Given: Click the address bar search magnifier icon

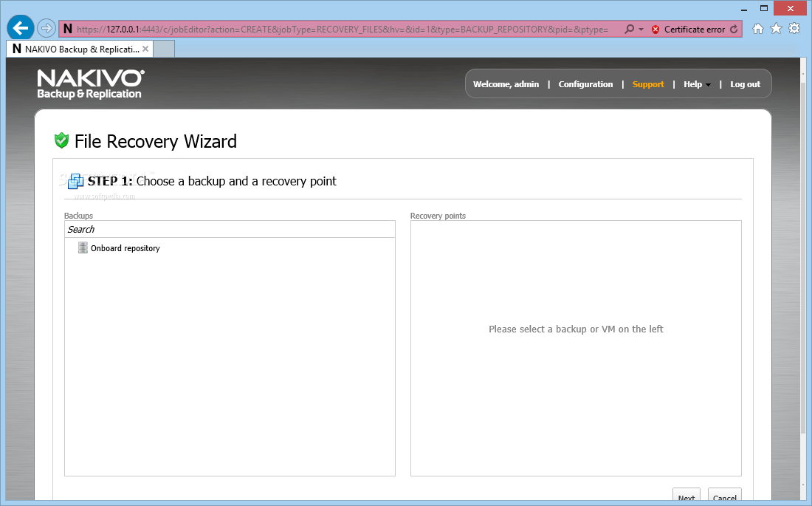Looking at the screenshot, I should point(629,29).
